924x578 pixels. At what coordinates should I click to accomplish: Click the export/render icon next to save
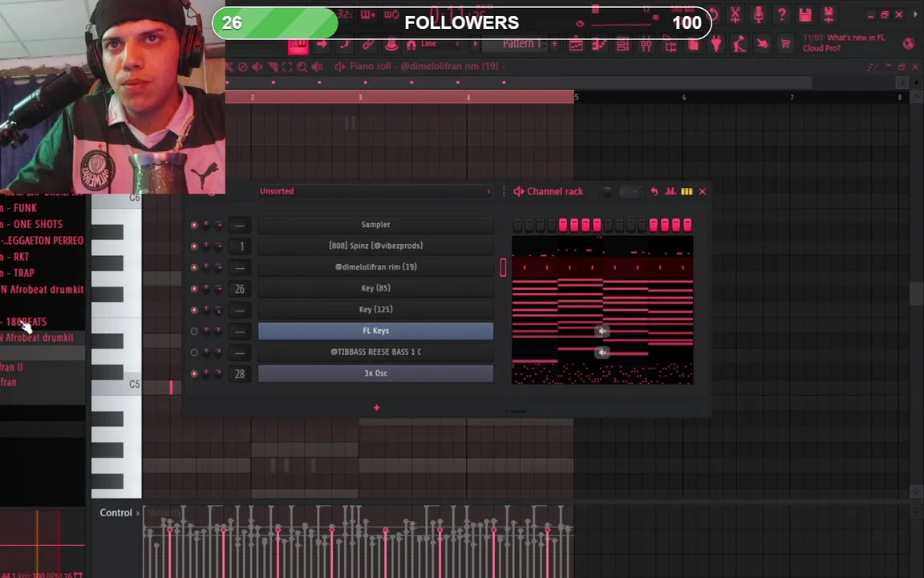[829, 14]
